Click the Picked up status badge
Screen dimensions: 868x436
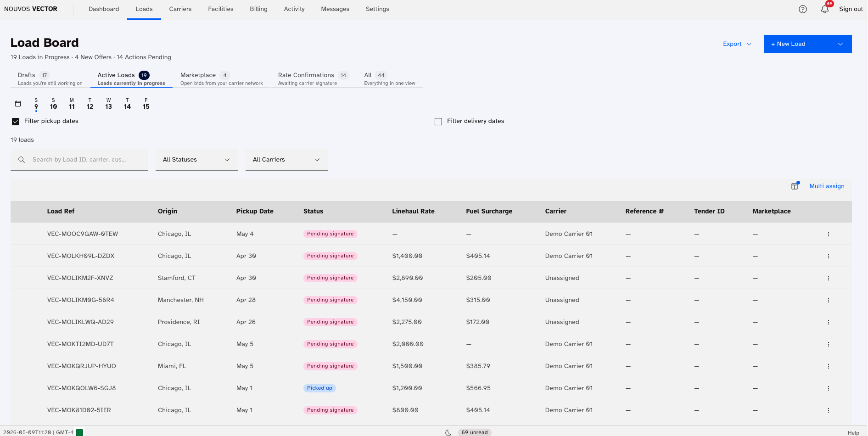pyautogui.click(x=319, y=388)
